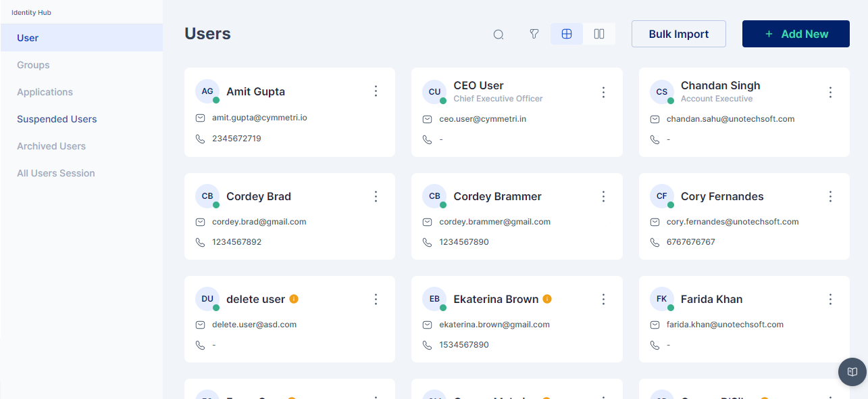Click the orange info icon beside Ekaterina Brown

(547, 299)
